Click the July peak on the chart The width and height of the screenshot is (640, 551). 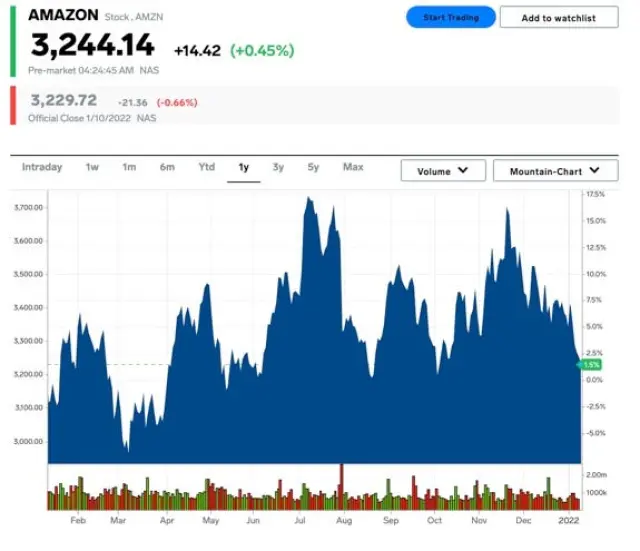pos(309,200)
